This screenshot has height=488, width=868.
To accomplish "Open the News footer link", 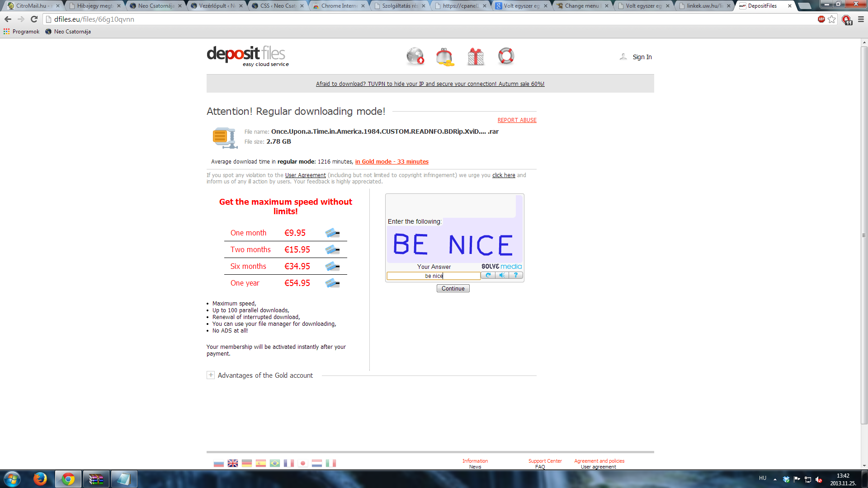I will click(x=475, y=467).
